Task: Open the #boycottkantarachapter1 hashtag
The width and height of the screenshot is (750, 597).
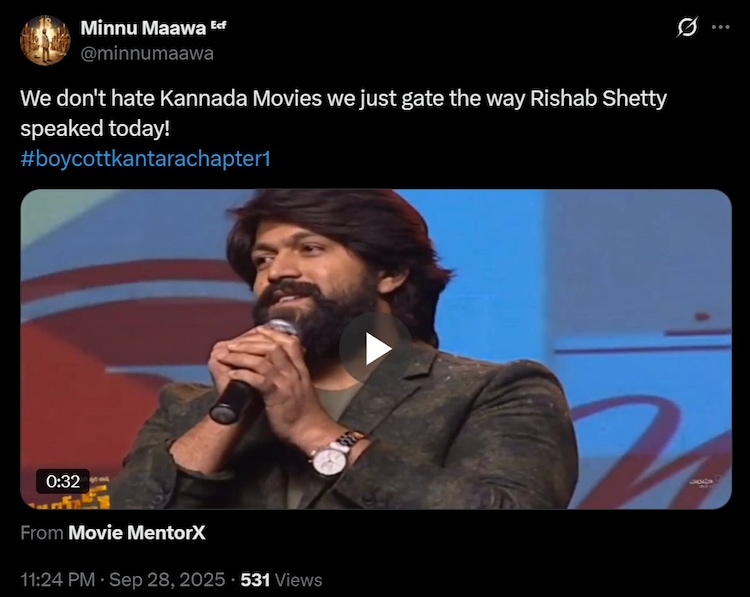Action: pyautogui.click(x=145, y=158)
